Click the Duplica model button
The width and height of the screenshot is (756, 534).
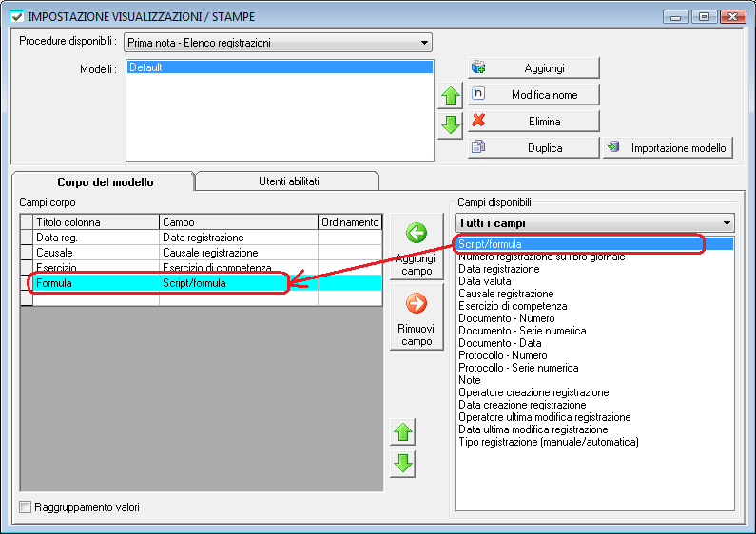pyautogui.click(x=533, y=147)
